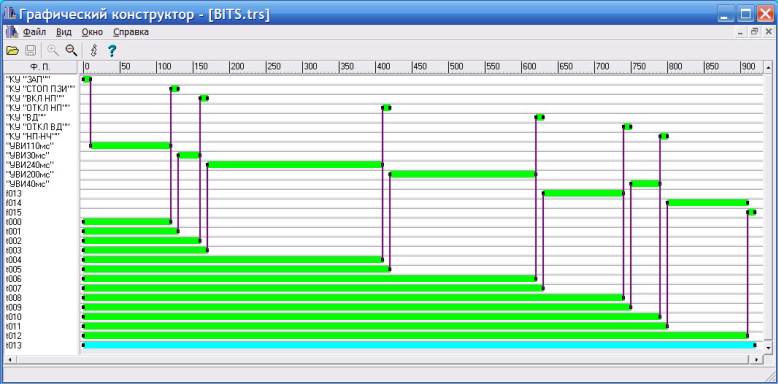Screen dimensions: 778x384
Task: Click the green УВИ240мс signal bar
Action: click(295, 165)
